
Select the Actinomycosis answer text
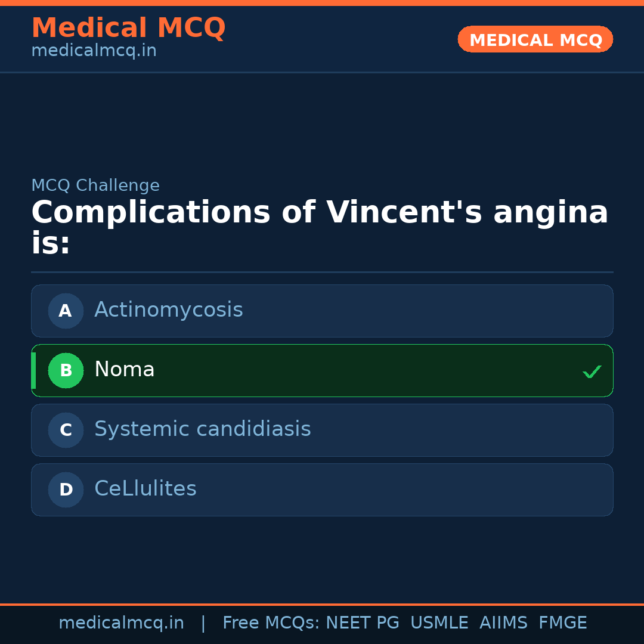tap(168, 310)
